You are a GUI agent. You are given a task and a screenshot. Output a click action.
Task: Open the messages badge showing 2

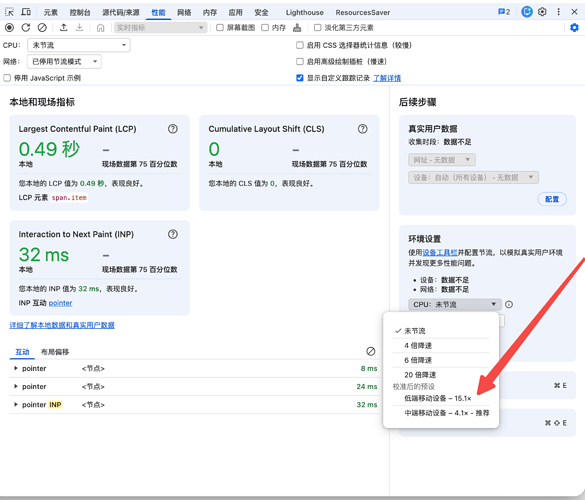pyautogui.click(x=504, y=12)
